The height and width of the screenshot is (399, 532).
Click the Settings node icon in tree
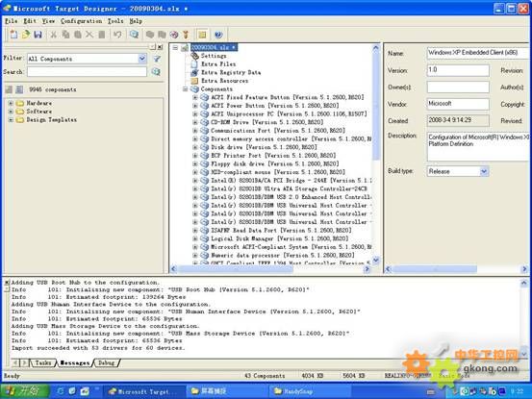(x=194, y=56)
